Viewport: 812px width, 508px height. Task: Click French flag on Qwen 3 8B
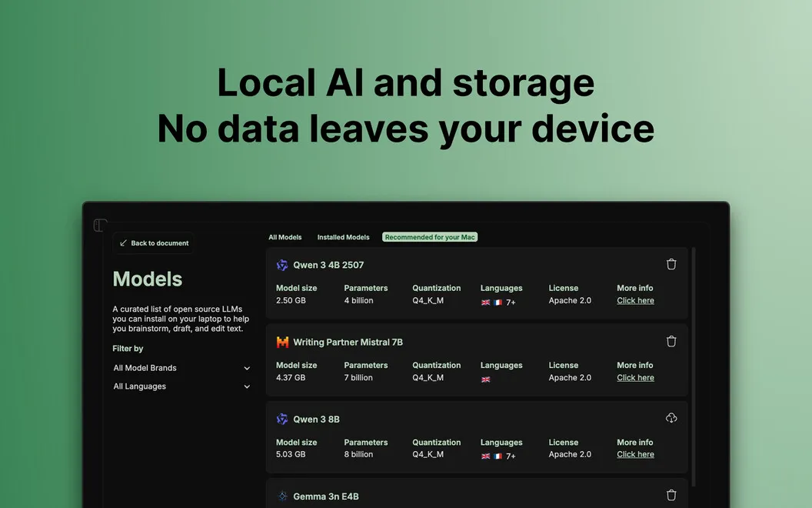pos(498,456)
